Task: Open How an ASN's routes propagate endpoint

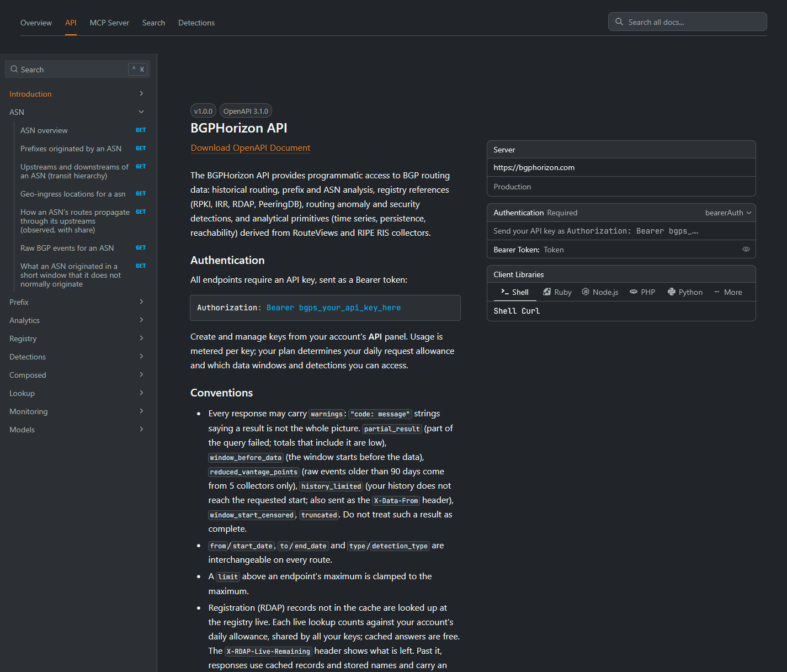Action: 83,221
